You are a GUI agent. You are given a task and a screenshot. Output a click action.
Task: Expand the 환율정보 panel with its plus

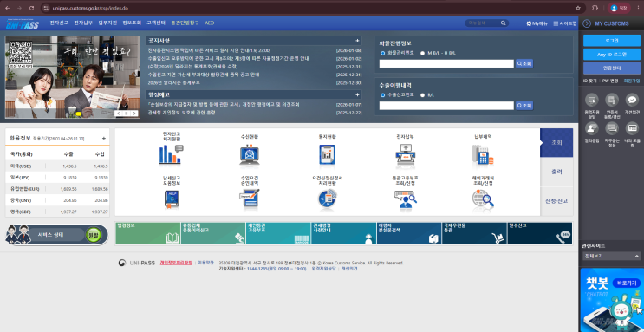[104, 139]
